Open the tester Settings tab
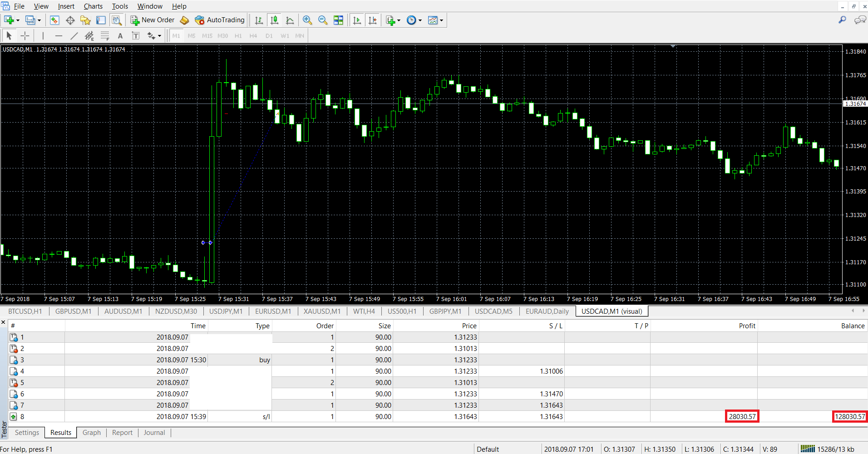The width and height of the screenshot is (868, 454). [27, 433]
